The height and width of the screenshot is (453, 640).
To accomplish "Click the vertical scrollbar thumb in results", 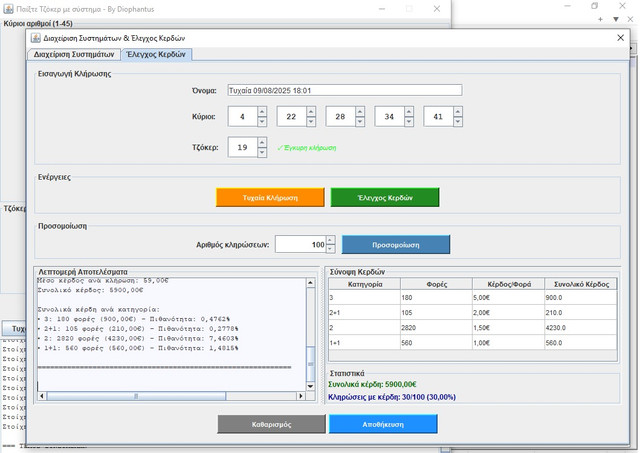I will (x=310, y=364).
